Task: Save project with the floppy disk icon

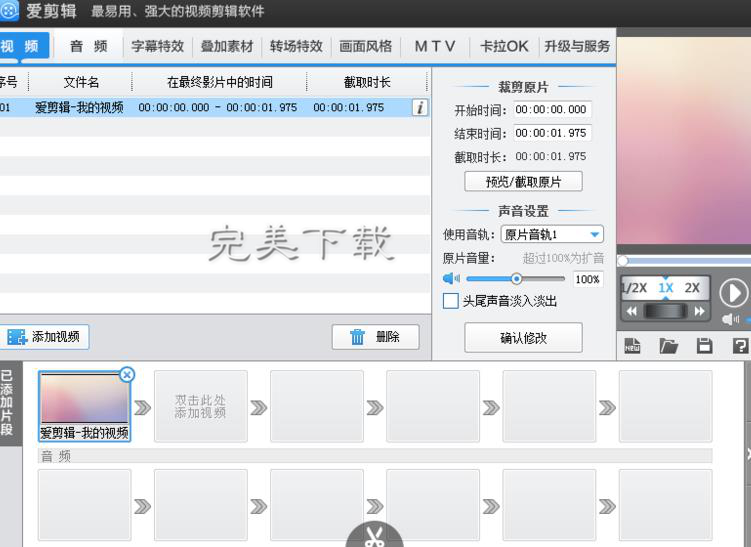Action: pyautogui.click(x=704, y=345)
